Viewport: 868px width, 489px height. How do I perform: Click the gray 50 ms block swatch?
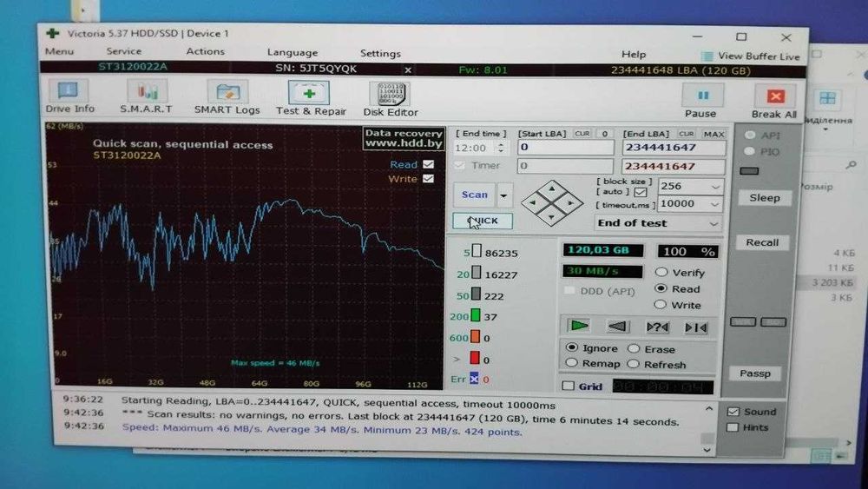coord(476,294)
